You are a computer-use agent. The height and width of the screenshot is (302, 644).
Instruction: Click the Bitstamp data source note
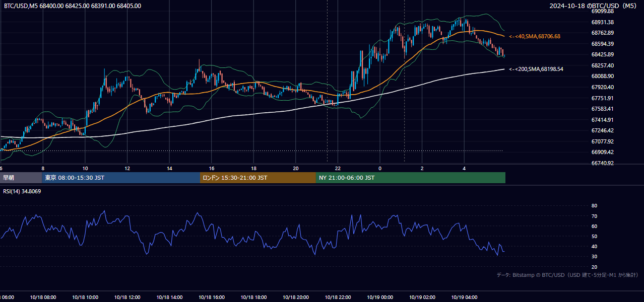[567, 275]
